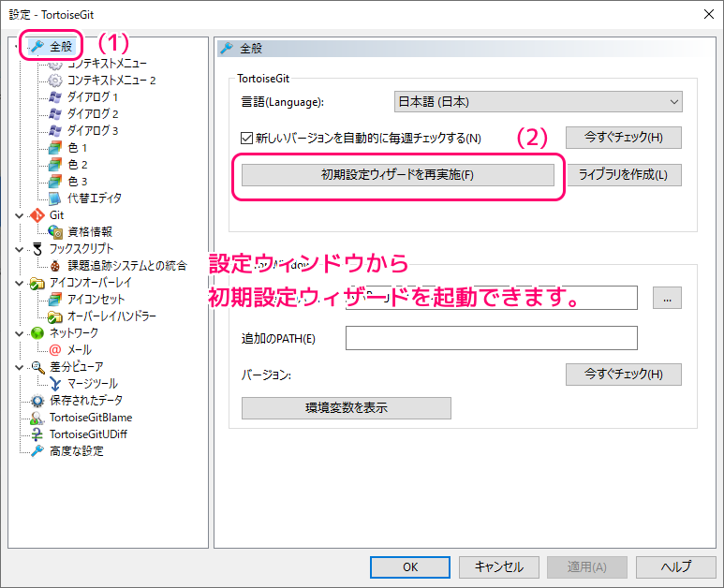Select 代替エディタ tree item label
The height and width of the screenshot is (588, 724).
point(95,198)
